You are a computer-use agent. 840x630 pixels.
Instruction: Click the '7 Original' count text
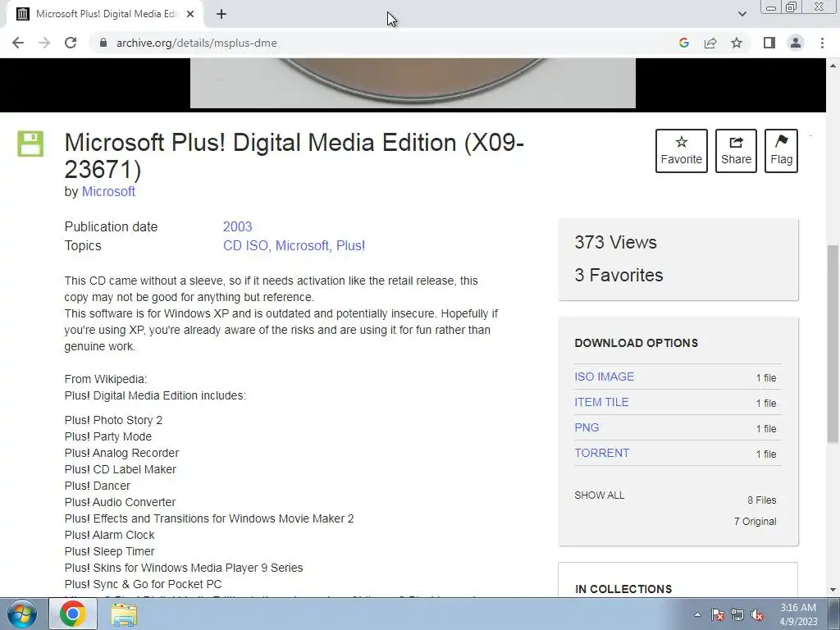[755, 521]
